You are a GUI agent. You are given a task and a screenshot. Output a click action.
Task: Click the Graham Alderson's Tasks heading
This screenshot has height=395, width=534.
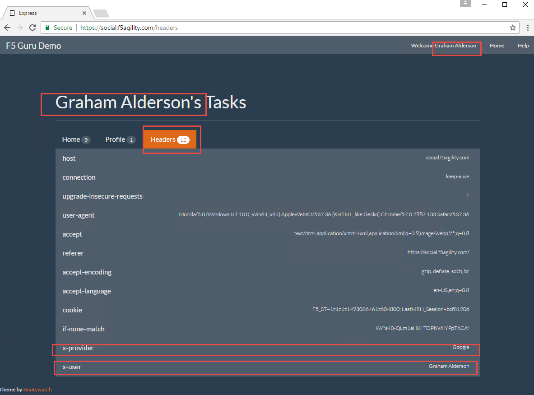pos(151,102)
